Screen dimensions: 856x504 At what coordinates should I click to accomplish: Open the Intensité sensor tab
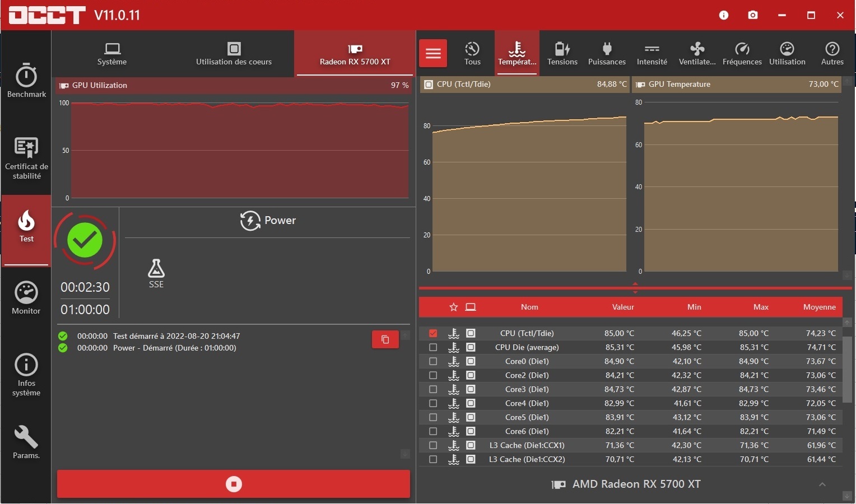tap(652, 54)
